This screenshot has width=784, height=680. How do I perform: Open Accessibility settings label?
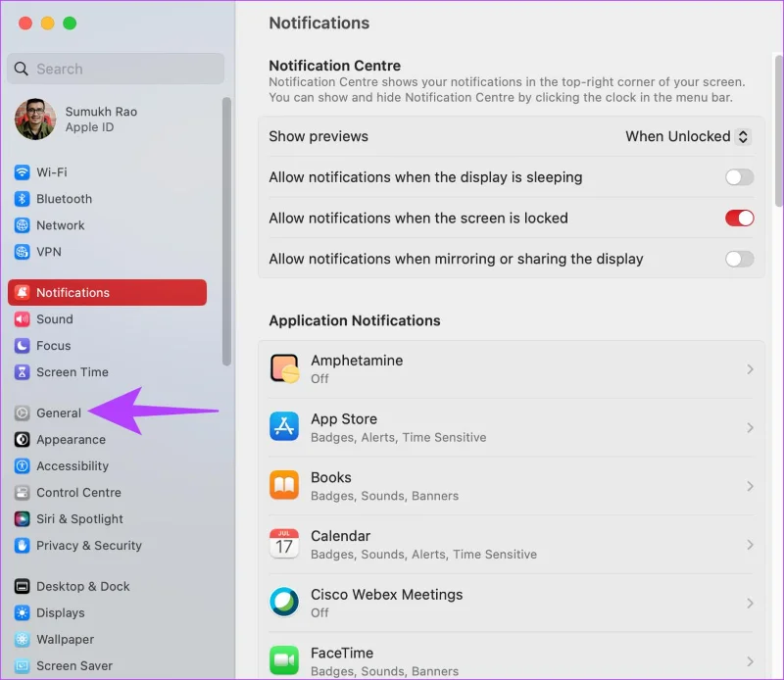tap(73, 466)
